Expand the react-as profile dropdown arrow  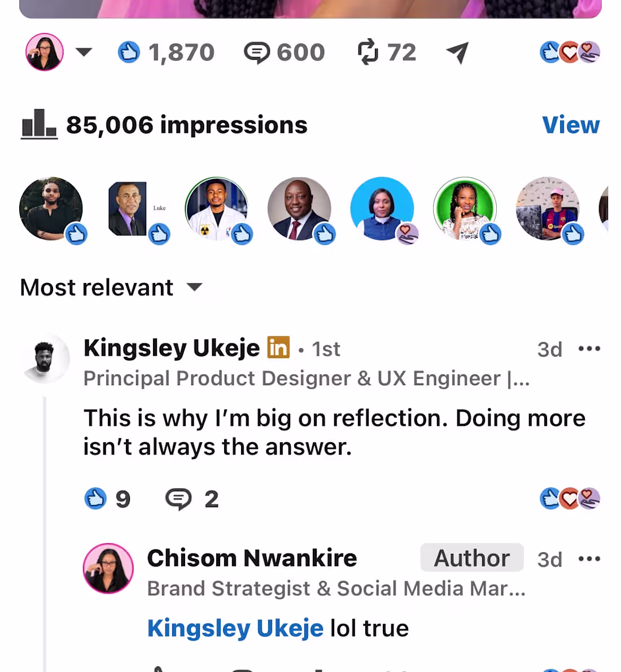(x=84, y=52)
